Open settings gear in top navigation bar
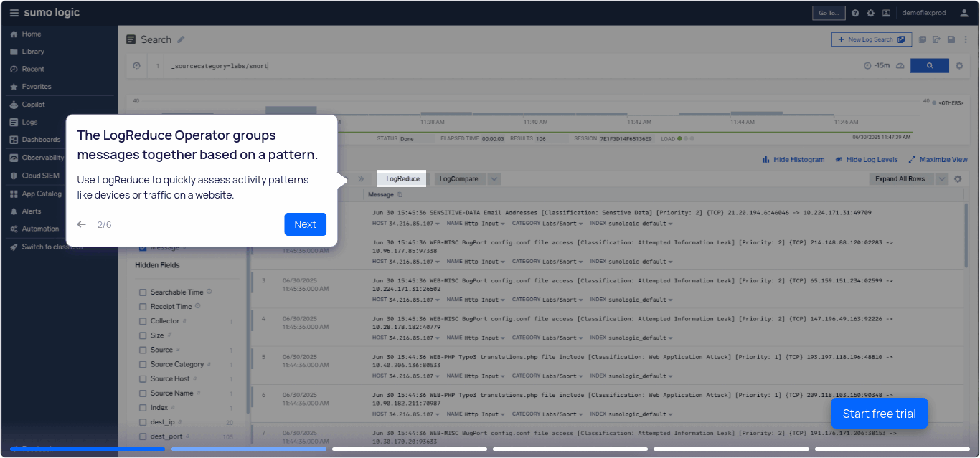The image size is (980, 458). (x=871, y=13)
